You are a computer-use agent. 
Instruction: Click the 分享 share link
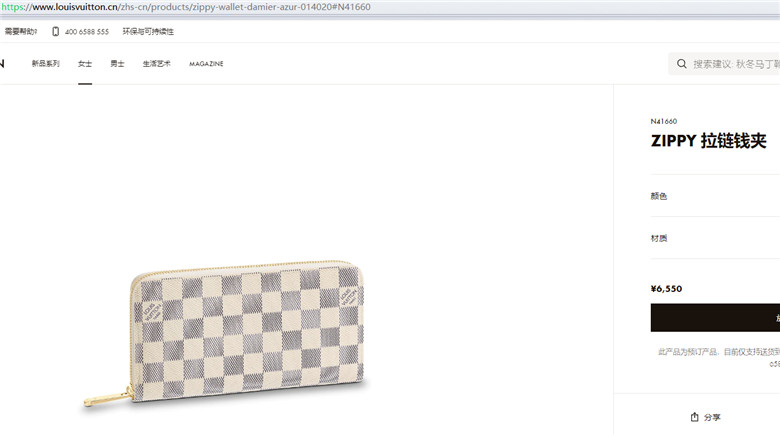[712, 417]
